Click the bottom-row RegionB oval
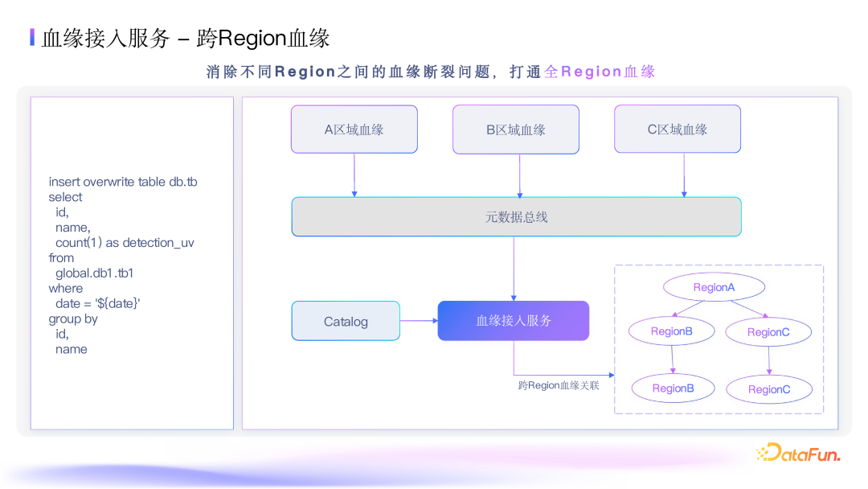The image size is (868, 489). pyautogui.click(x=673, y=388)
